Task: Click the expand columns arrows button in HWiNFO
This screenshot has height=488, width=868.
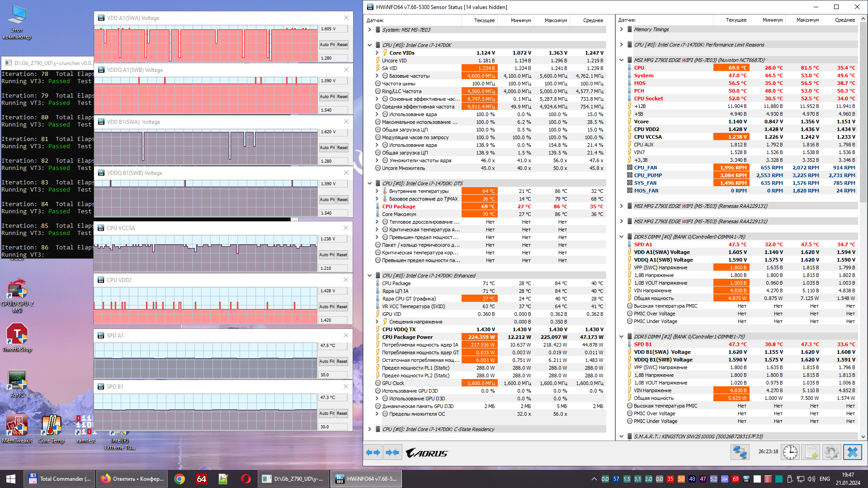Action: (373, 452)
